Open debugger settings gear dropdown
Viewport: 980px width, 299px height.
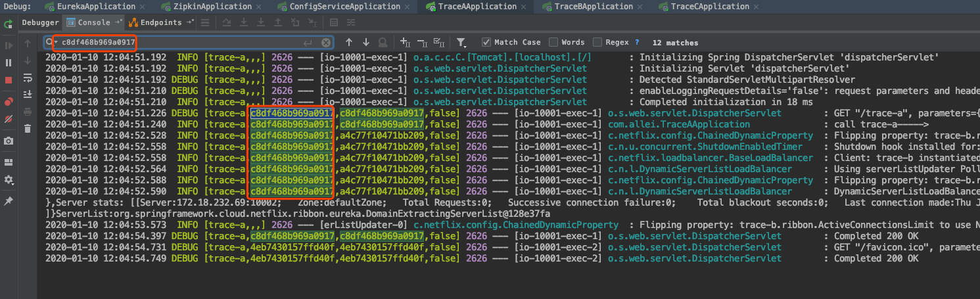9,181
